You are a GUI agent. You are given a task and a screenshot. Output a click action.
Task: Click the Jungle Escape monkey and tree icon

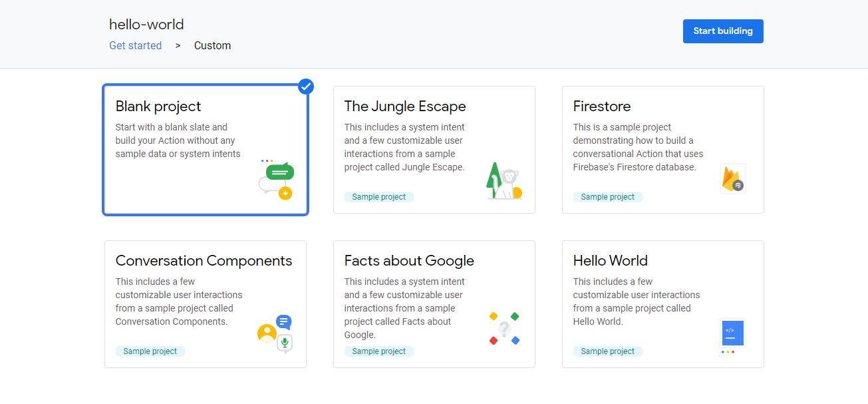pyautogui.click(x=504, y=180)
